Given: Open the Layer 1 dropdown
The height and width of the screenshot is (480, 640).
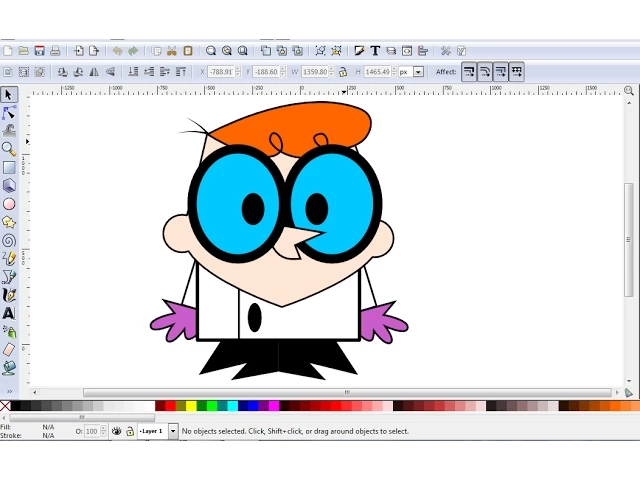Looking at the screenshot, I should click(x=173, y=431).
